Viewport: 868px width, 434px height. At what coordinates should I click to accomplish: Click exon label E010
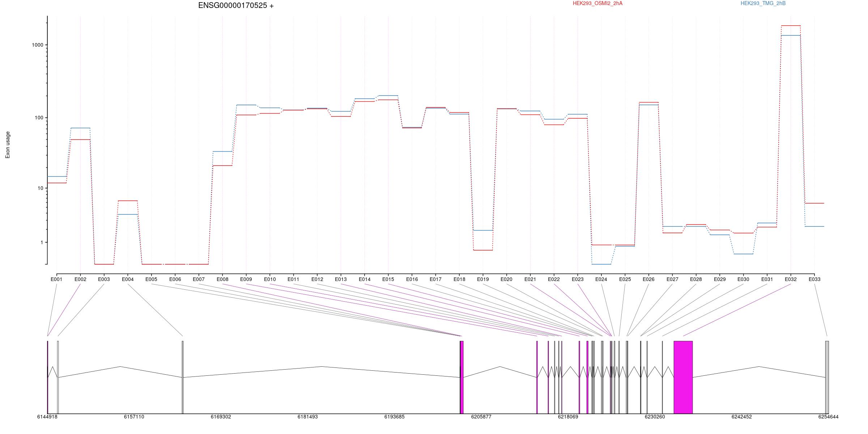click(x=270, y=279)
